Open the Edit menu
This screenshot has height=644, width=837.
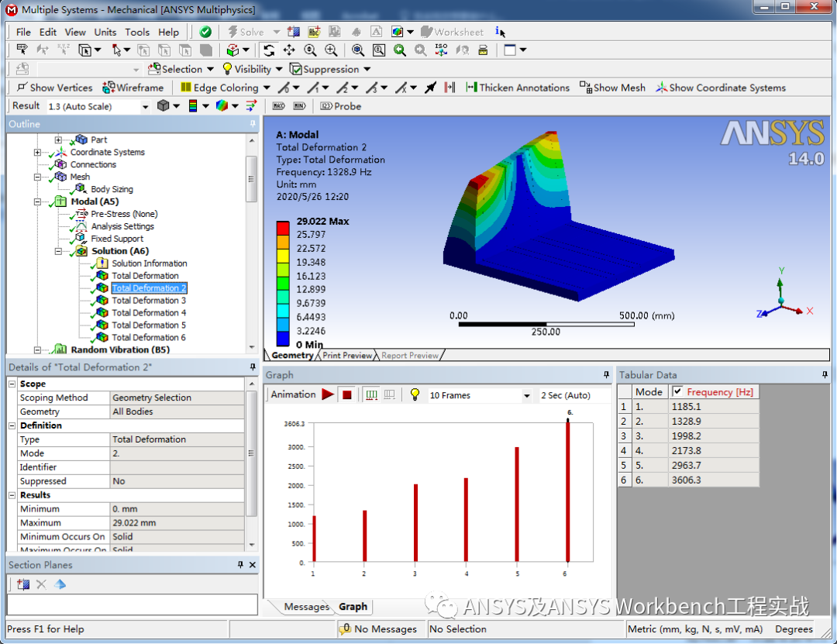pos(47,32)
